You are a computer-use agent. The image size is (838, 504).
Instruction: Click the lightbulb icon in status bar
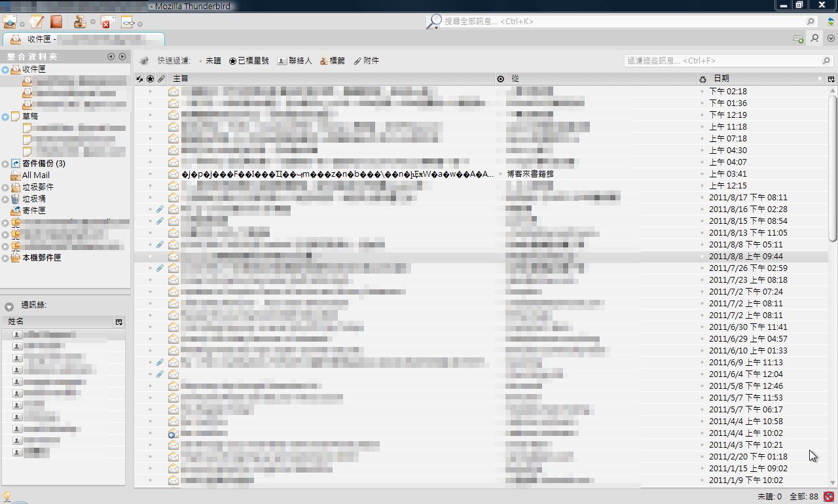[x=7, y=497]
